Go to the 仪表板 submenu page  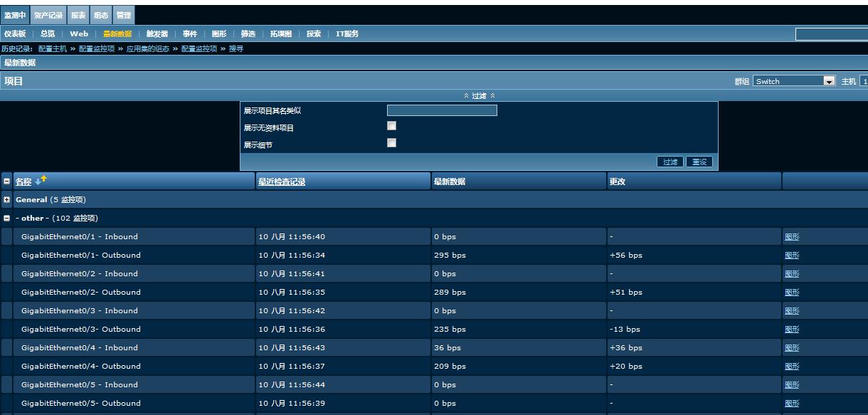[14, 33]
